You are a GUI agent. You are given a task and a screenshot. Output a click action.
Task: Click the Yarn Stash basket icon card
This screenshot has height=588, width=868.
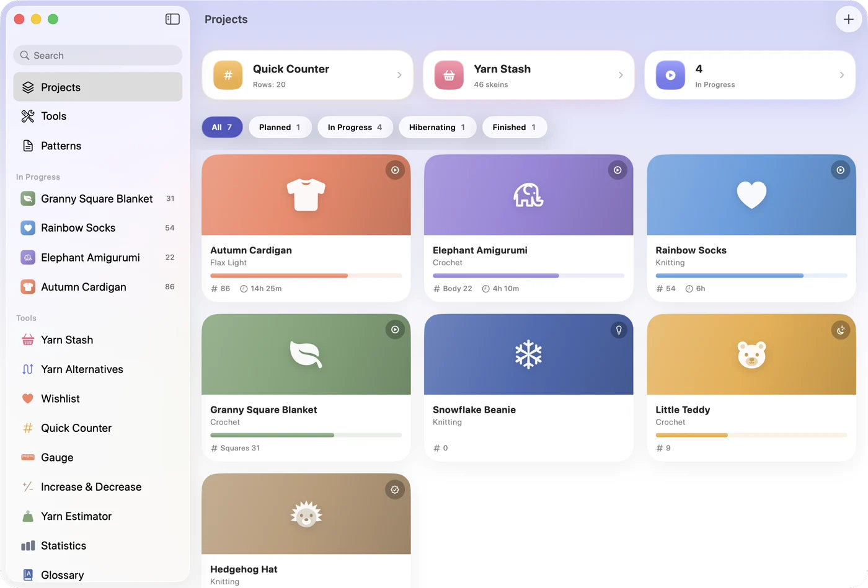(x=449, y=75)
